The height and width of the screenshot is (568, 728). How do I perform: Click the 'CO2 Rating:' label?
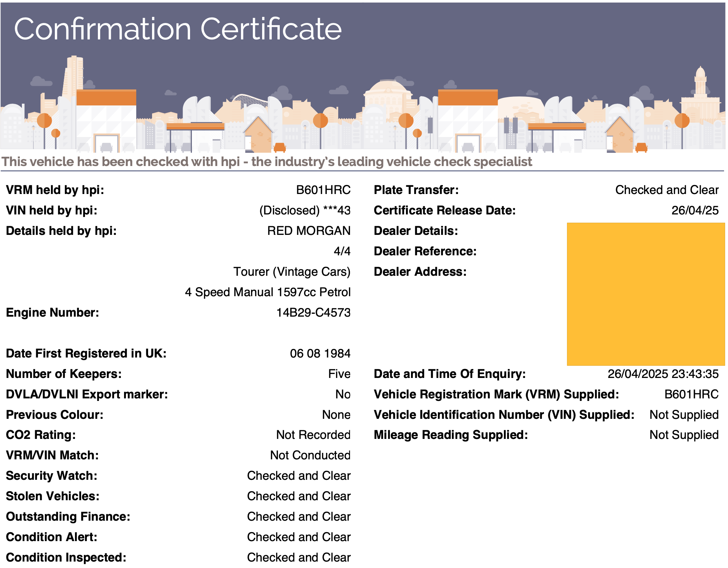(41, 435)
